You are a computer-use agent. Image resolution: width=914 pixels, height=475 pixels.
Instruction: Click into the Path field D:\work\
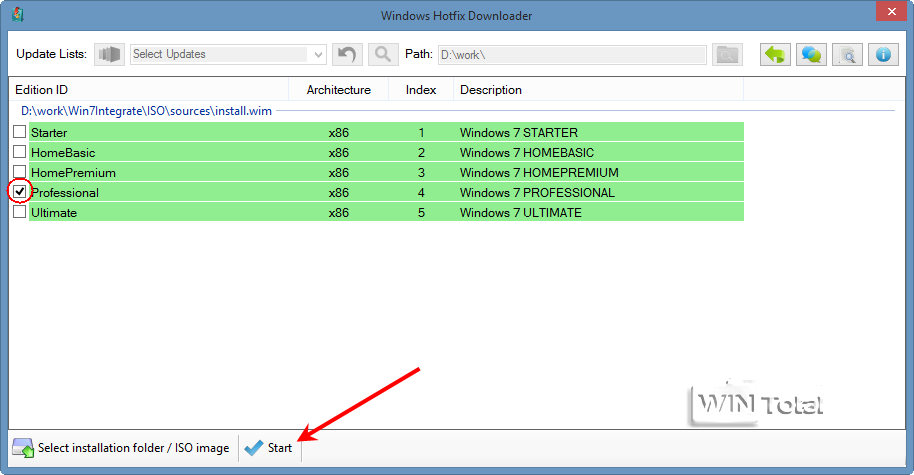tap(572, 55)
